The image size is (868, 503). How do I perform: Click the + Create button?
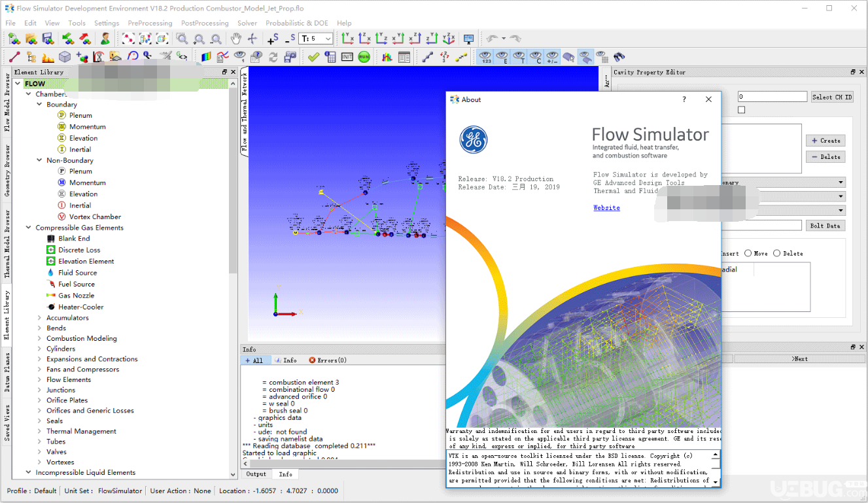pos(825,141)
